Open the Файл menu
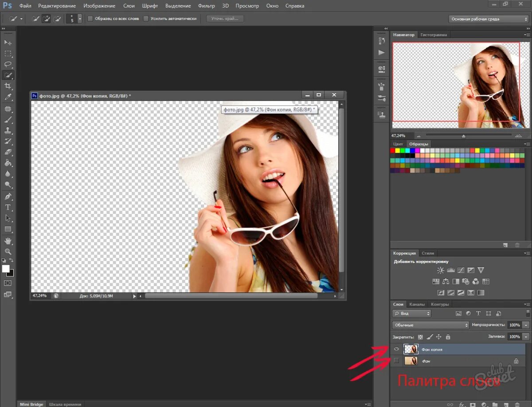This screenshot has width=532, height=407. 25,6
